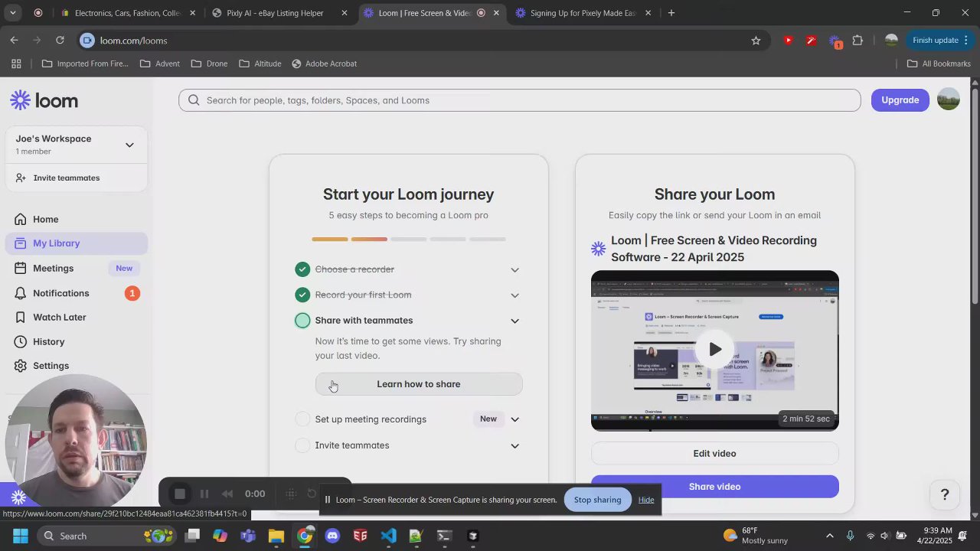The height and width of the screenshot is (551, 980).
Task: Toggle the Invite teammates step circle
Action: coord(302,445)
